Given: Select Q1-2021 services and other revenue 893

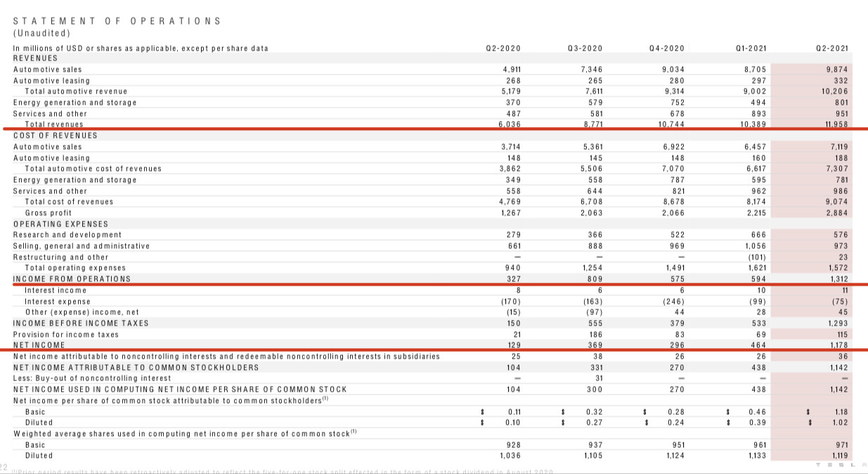Looking at the screenshot, I should tap(759, 113).
